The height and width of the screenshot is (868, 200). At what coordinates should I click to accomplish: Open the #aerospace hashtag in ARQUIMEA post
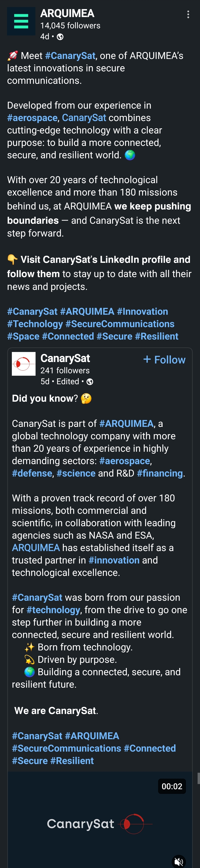point(32,118)
